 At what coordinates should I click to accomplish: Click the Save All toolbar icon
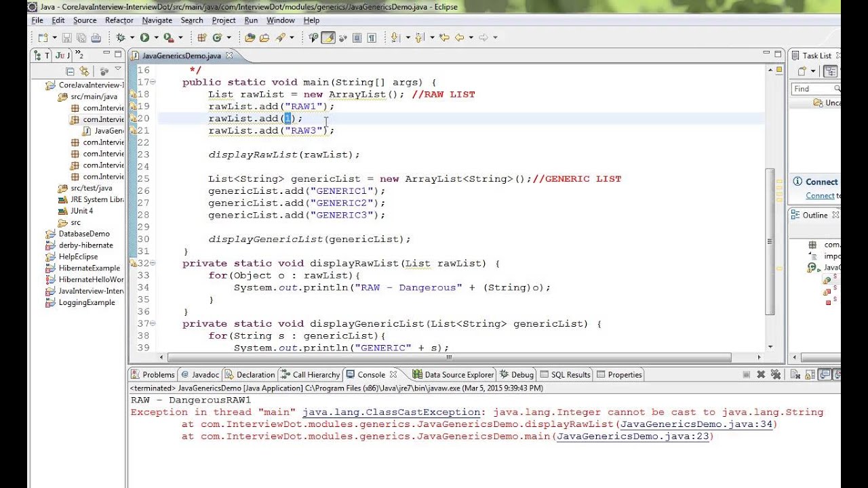point(81,38)
